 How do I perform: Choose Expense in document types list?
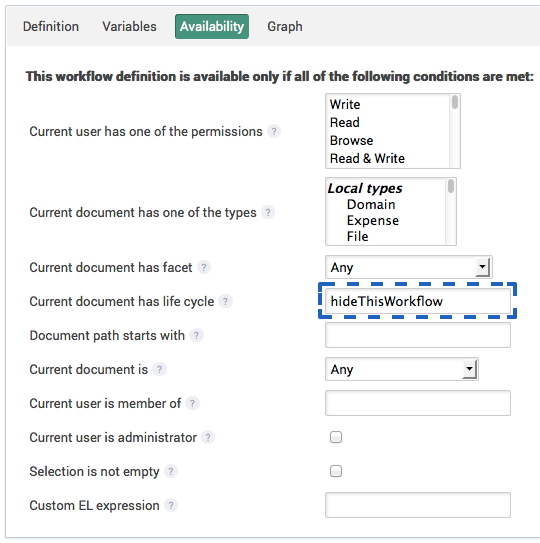coord(373,221)
